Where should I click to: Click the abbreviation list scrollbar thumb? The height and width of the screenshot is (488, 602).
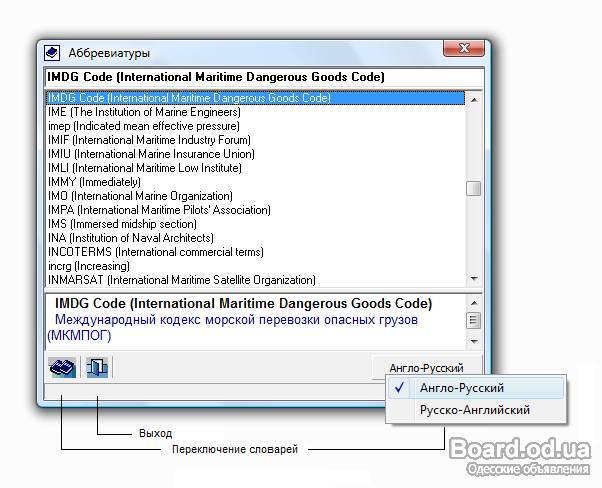coord(474,188)
